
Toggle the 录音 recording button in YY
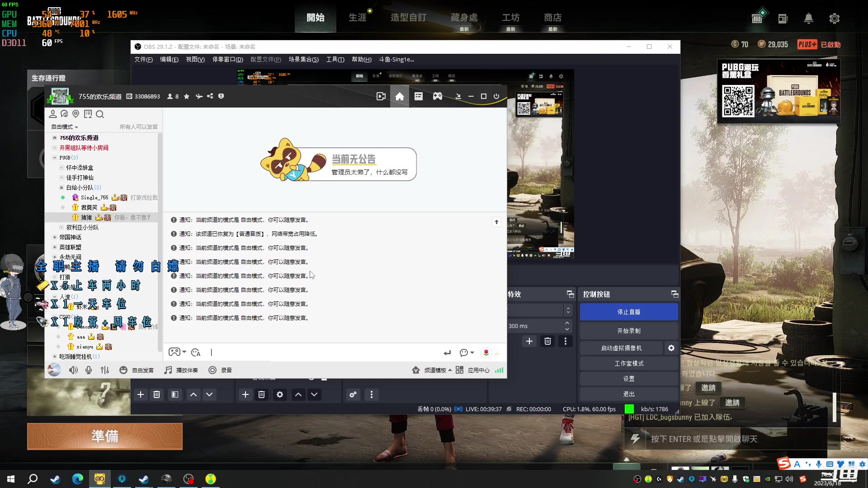click(x=220, y=370)
